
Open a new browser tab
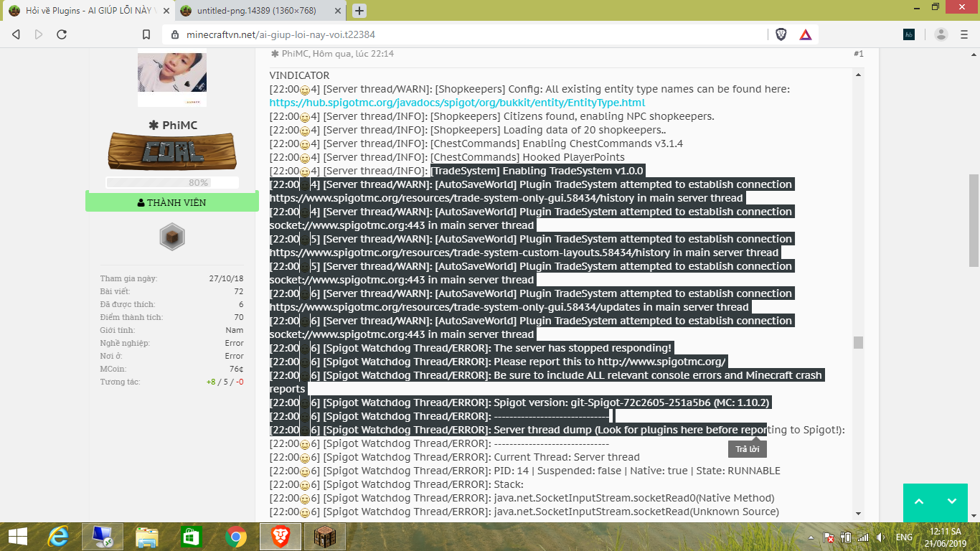click(359, 11)
